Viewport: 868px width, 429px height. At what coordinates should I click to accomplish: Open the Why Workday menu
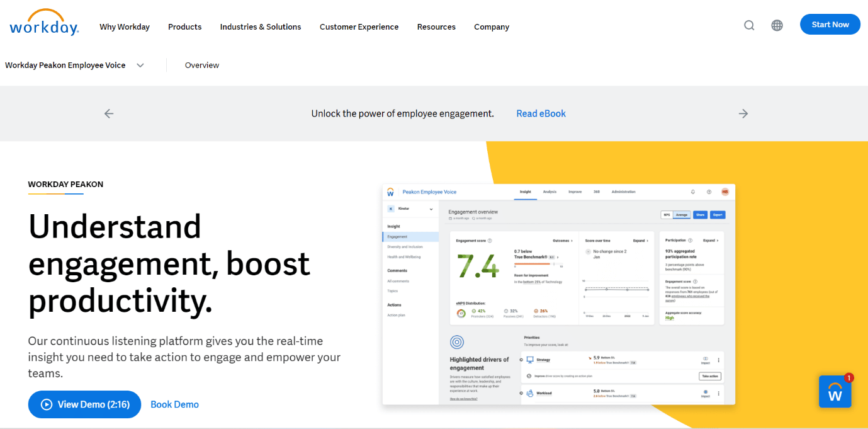(125, 26)
